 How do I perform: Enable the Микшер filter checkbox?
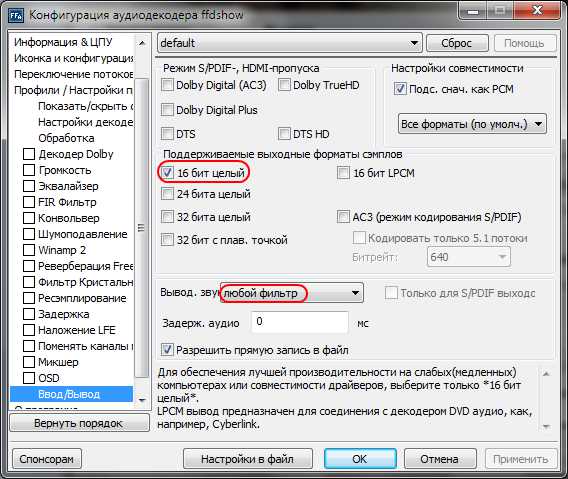point(29,362)
